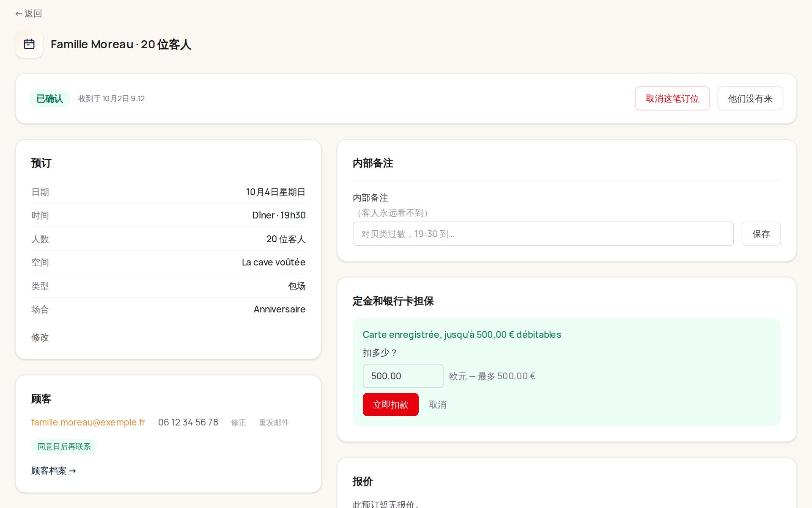This screenshot has width=812, height=508.
Task: Save the internal note with 保存
Action: tap(761, 234)
